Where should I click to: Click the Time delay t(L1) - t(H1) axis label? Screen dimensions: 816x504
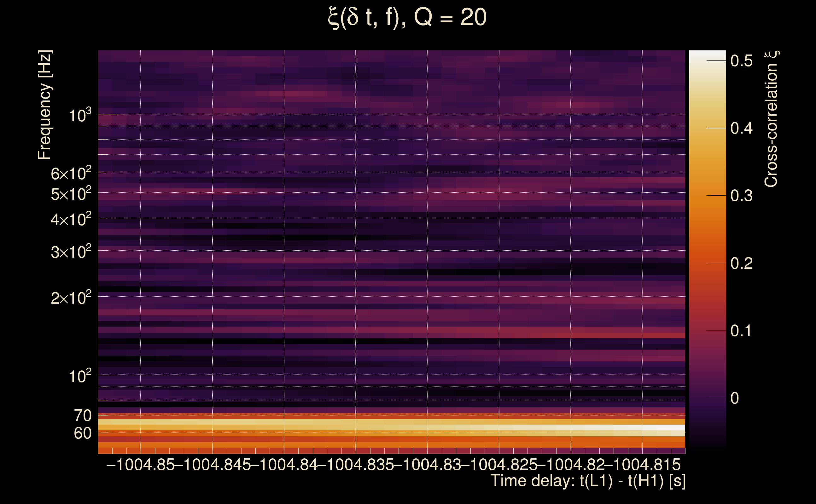[588, 481]
